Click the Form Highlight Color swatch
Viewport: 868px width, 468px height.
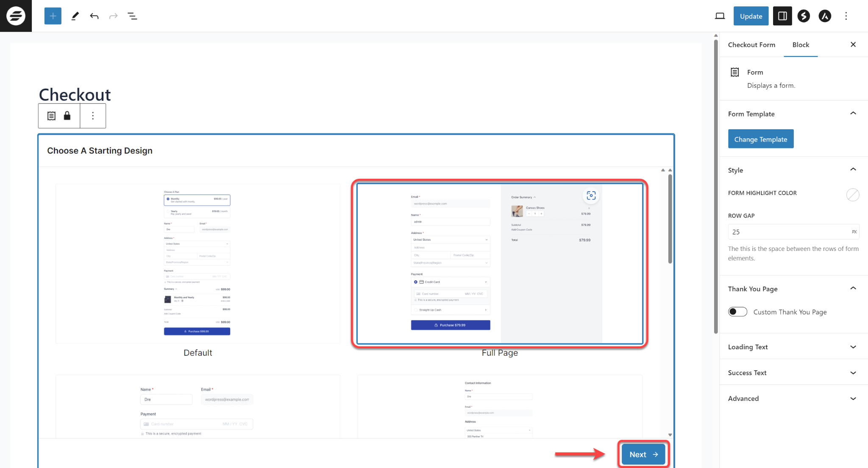pyautogui.click(x=853, y=195)
